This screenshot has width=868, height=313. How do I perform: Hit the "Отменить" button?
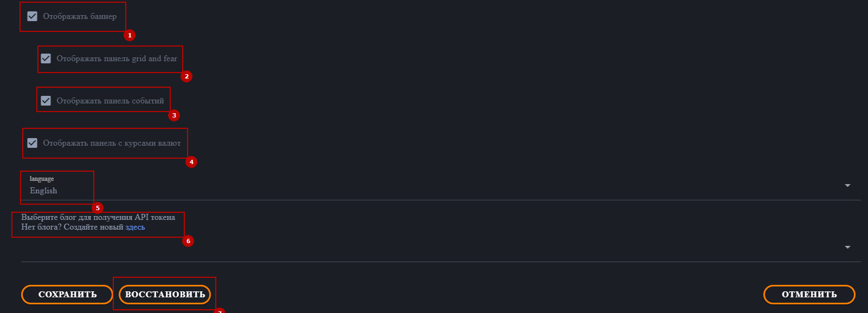809,295
